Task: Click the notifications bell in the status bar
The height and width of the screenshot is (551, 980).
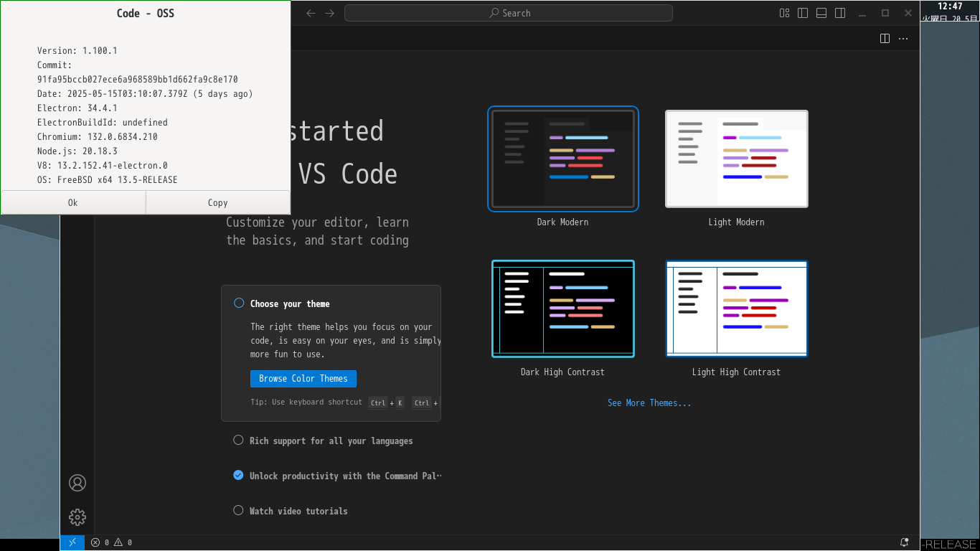Action: 905,542
